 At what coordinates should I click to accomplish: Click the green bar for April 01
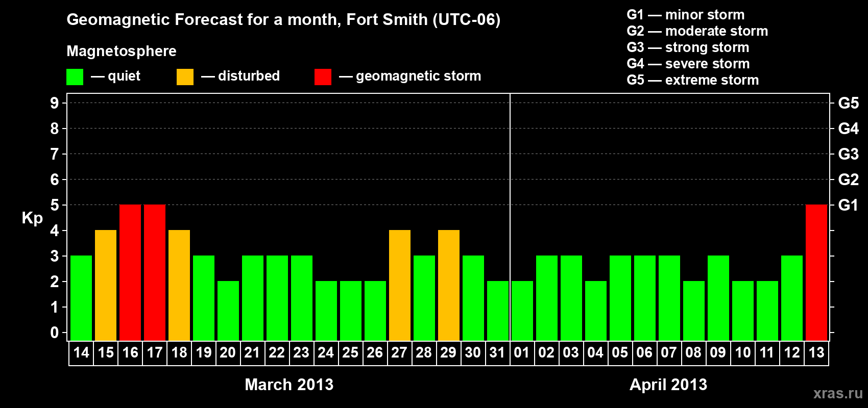click(522, 311)
